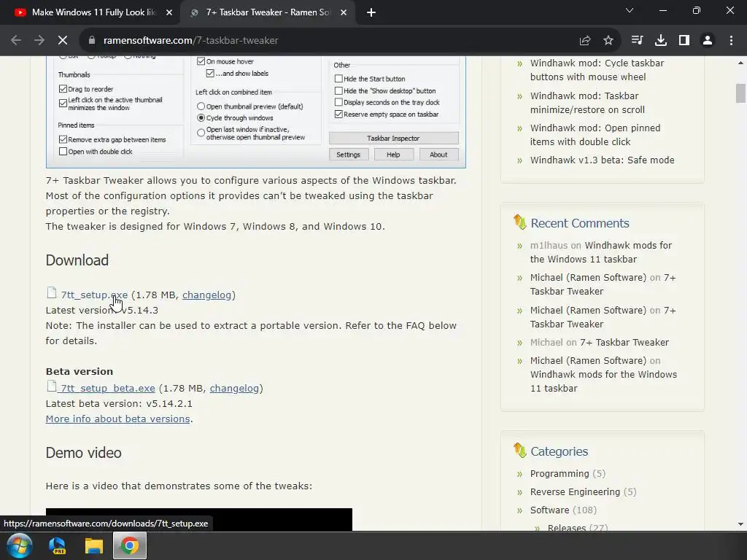Click the scrollbar up arrow
Image resolution: width=747 pixels, height=560 pixels.
coord(740,63)
